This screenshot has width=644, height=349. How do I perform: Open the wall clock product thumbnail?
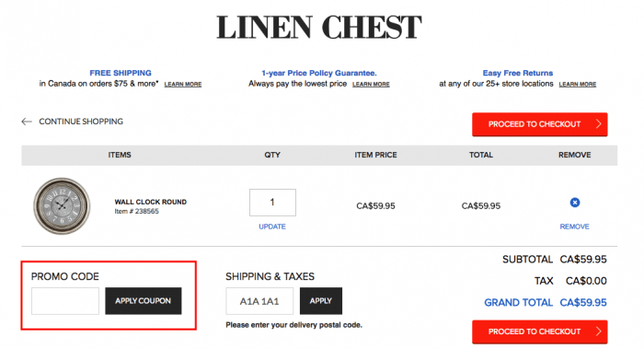[62, 205]
